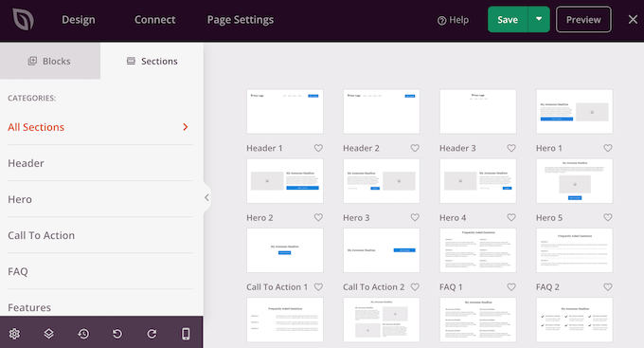
Task: Collapse the left sidebar panel arrow
Action: (206, 197)
